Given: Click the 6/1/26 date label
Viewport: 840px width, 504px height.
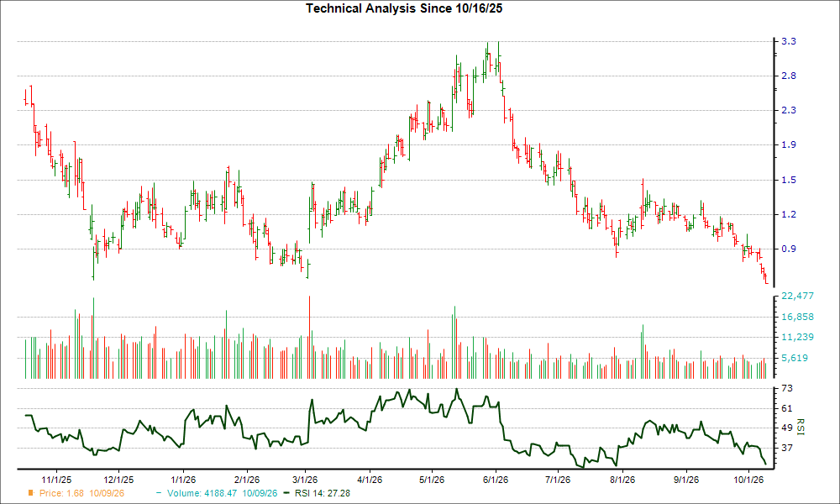Looking at the screenshot, I should [496, 480].
